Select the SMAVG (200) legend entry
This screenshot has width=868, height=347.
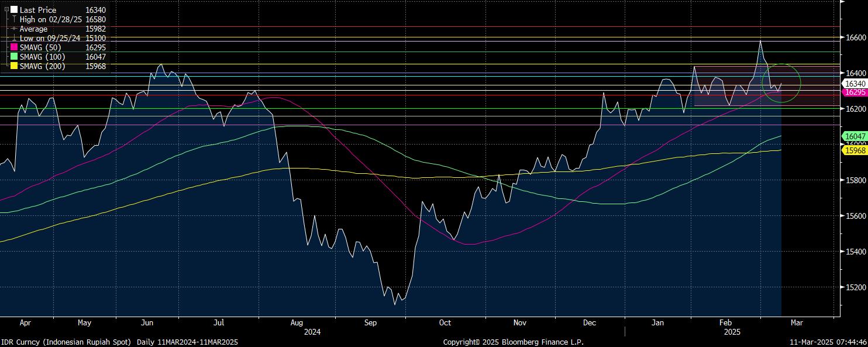pyautogui.click(x=42, y=66)
